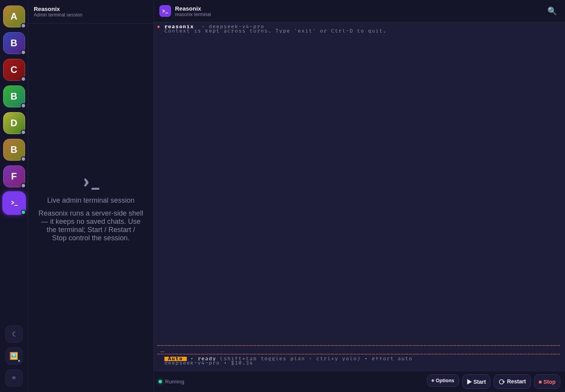565x392 pixels.
Task: Start the terminal session
Action: point(476,382)
